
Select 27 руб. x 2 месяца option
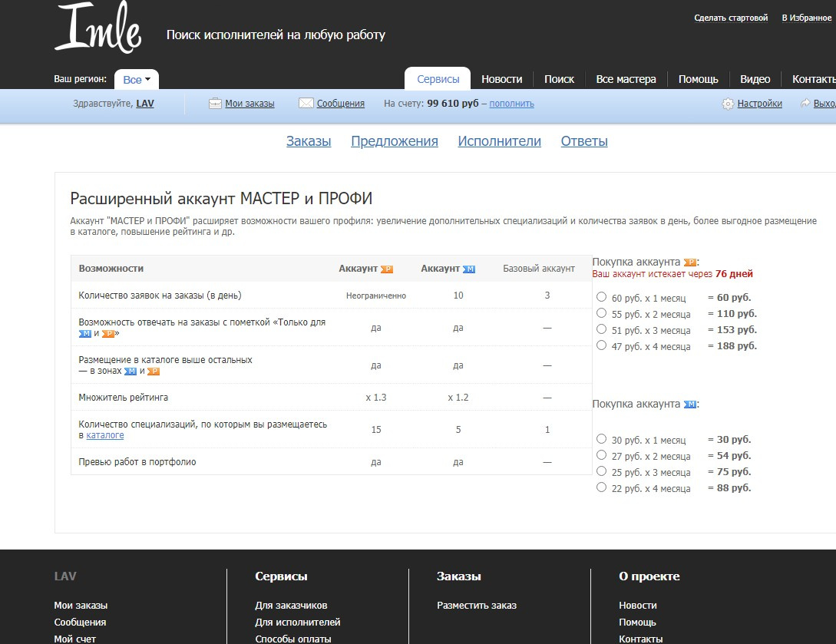click(601, 454)
